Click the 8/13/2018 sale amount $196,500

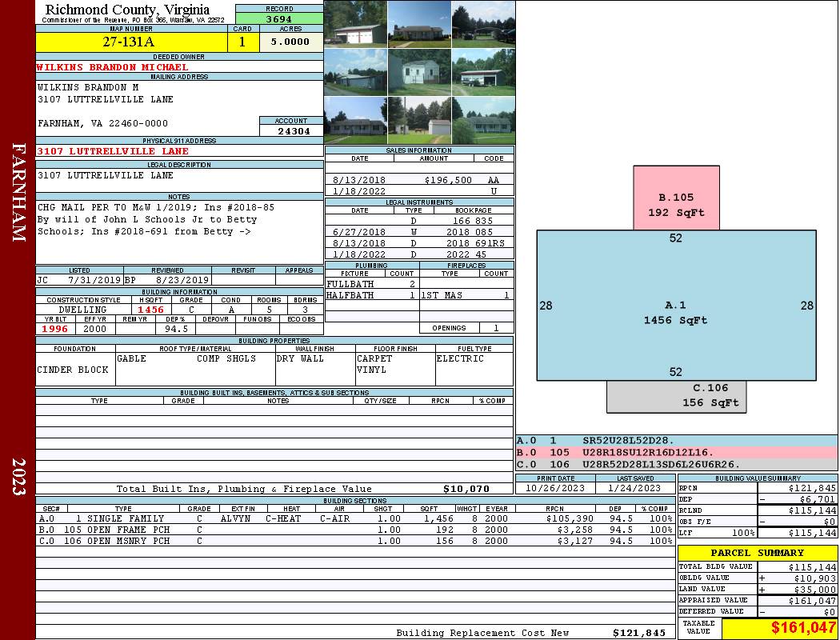click(x=448, y=180)
